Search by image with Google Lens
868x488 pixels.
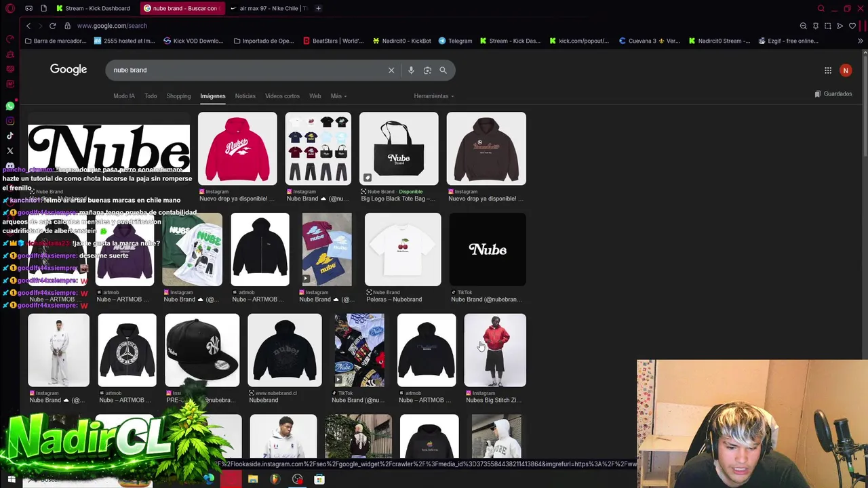coord(427,70)
